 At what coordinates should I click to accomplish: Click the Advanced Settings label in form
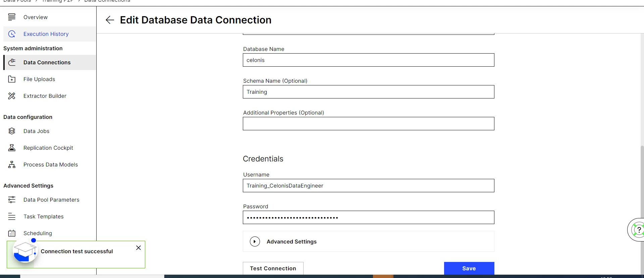click(x=291, y=241)
